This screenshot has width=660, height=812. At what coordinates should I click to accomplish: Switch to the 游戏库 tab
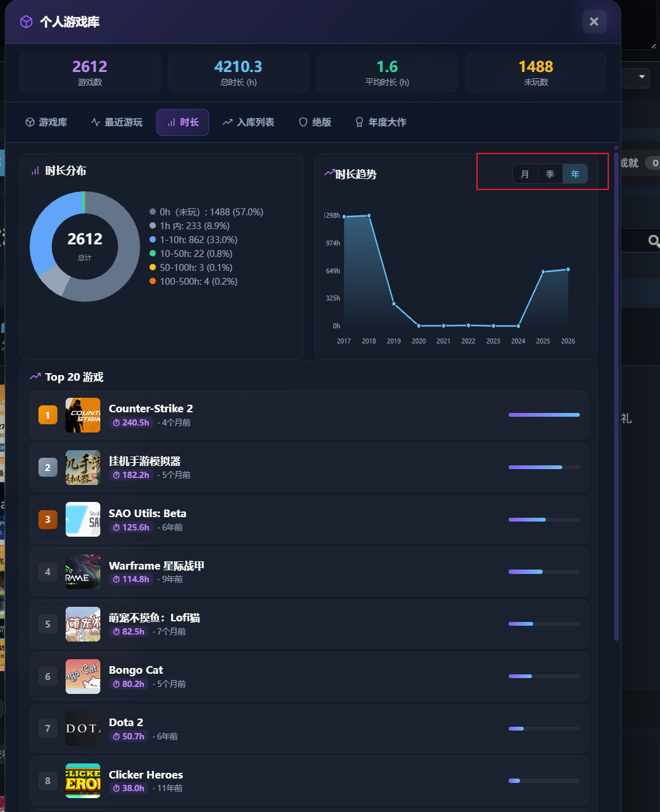point(46,122)
